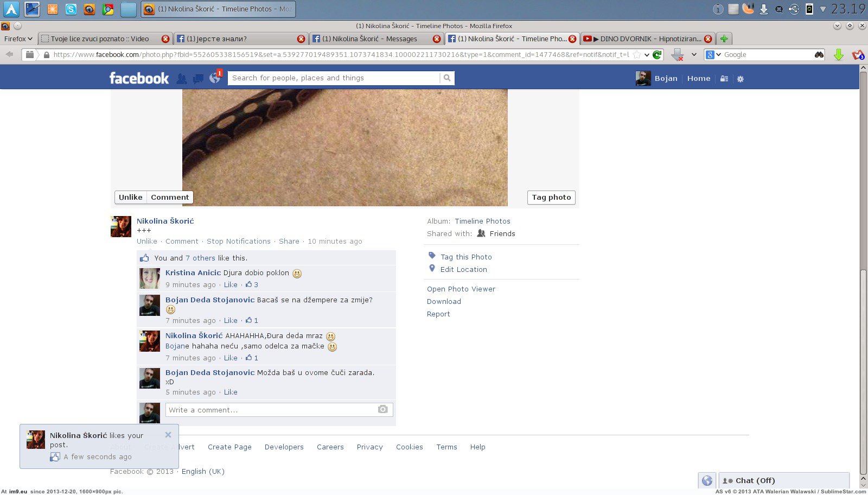868x495 pixels.
Task: Click the thumbs-up count on Kristina's comment
Action: point(252,284)
